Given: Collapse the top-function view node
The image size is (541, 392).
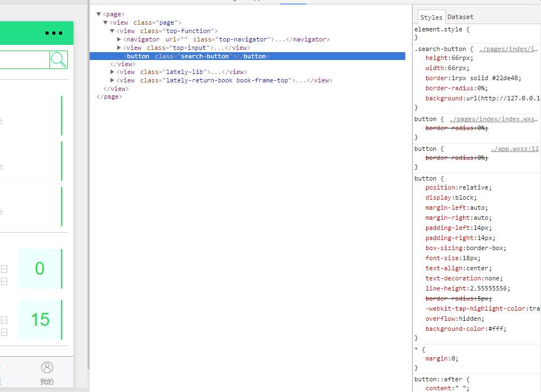Looking at the screenshot, I should [x=112, y=31].
